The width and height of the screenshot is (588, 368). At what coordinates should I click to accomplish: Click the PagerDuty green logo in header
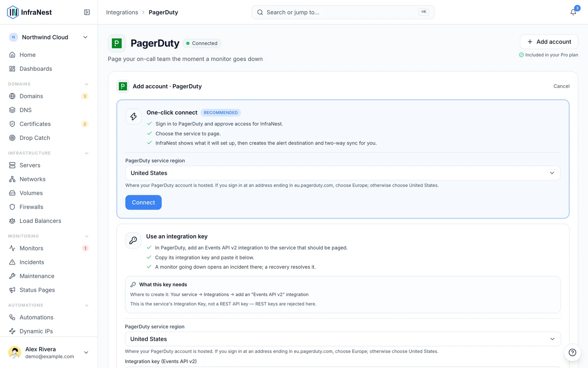click(x=117, y=43)
